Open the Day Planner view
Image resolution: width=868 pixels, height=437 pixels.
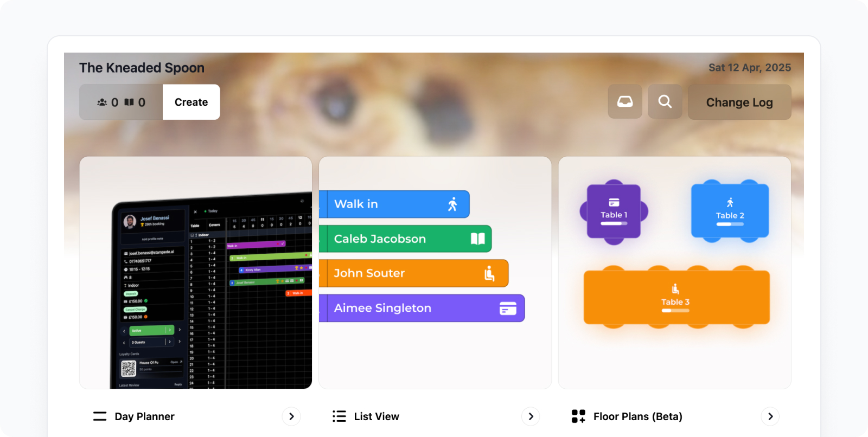144,416
